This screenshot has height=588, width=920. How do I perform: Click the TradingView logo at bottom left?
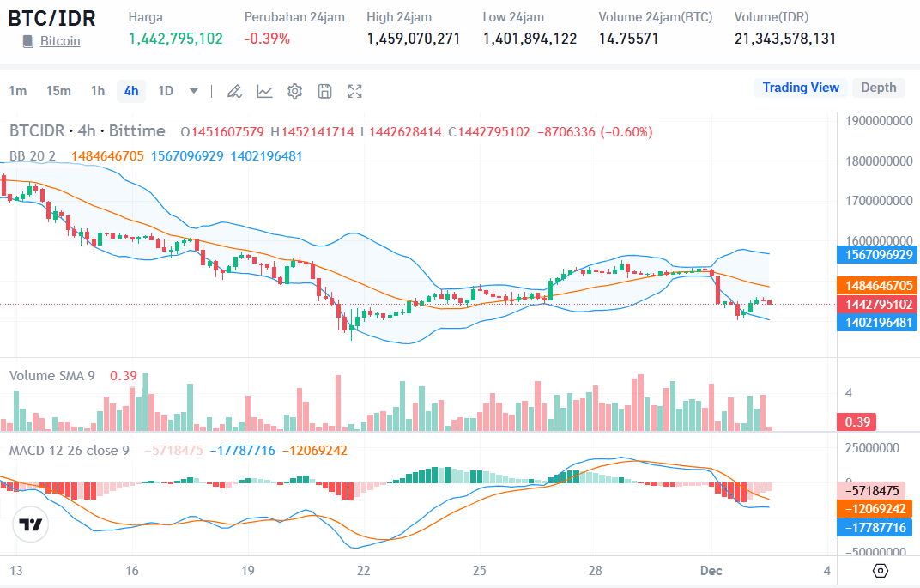[x=29, y=524]
